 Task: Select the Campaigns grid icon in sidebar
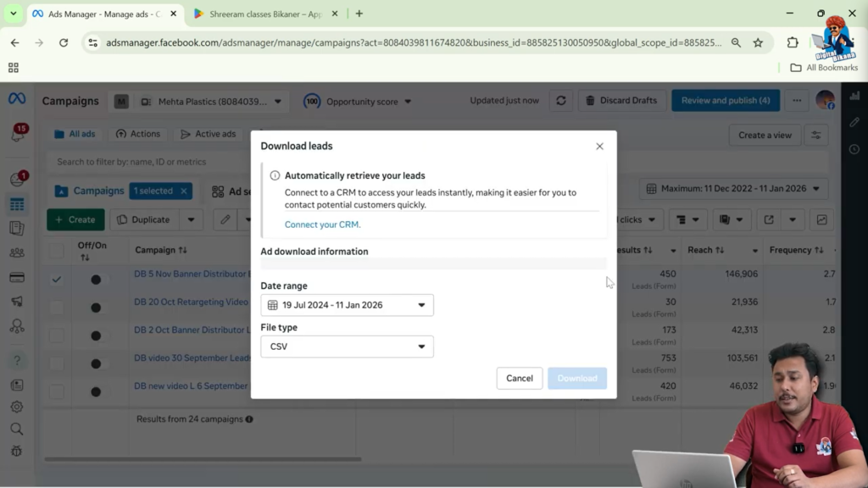17,203
